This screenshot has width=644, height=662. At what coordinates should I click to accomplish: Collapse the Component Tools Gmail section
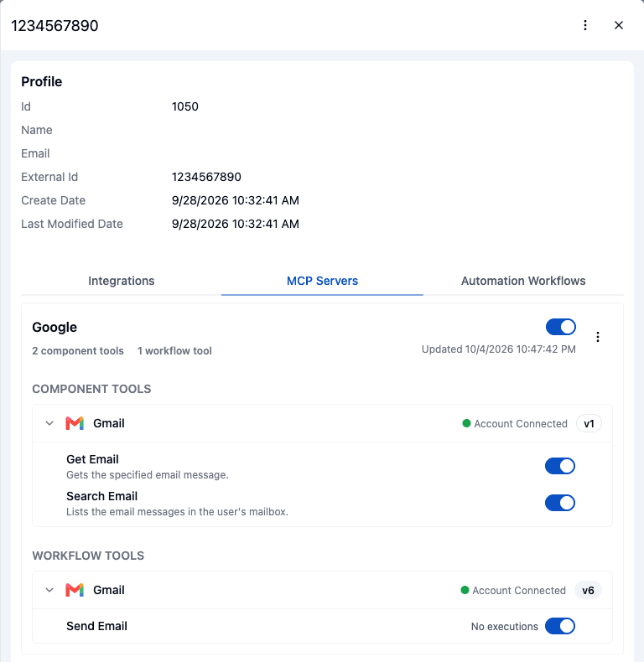click(x=49, y=423)
